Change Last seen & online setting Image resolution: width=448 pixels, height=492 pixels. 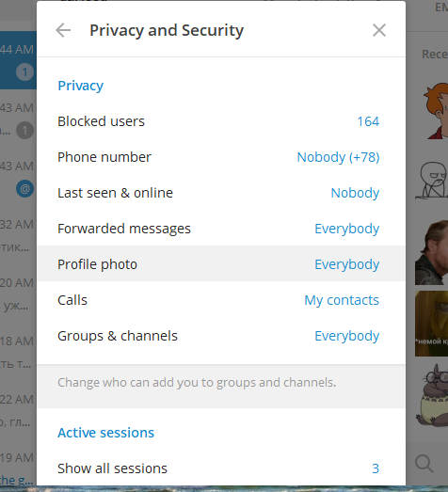pyautogui.click(x=221, y=193)
